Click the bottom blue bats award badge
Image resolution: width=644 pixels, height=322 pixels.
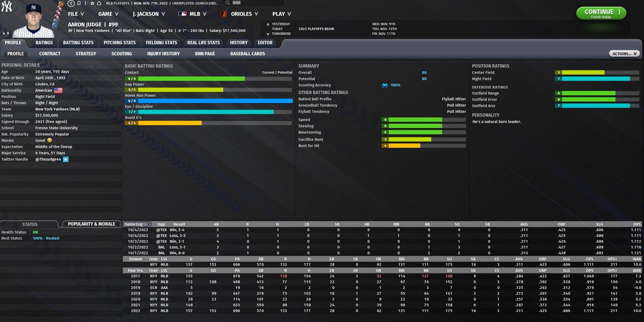pyautogui.click(x=55, y=26)
